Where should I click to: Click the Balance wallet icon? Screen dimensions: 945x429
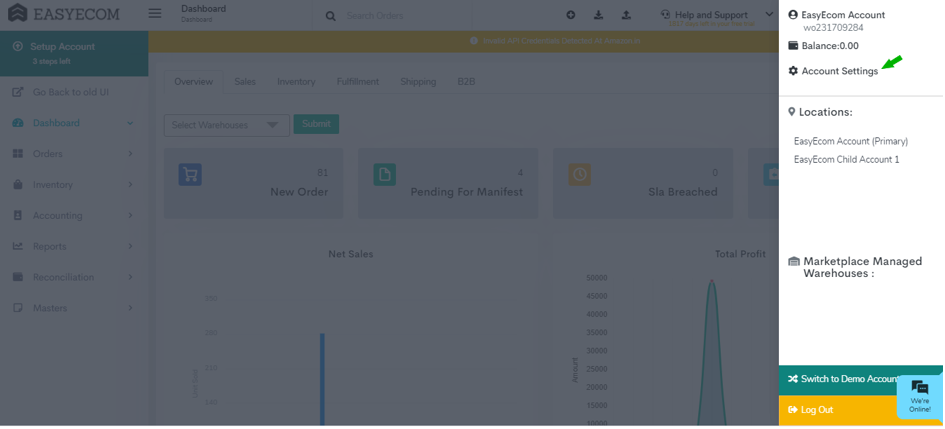click(x=793, y=45)
